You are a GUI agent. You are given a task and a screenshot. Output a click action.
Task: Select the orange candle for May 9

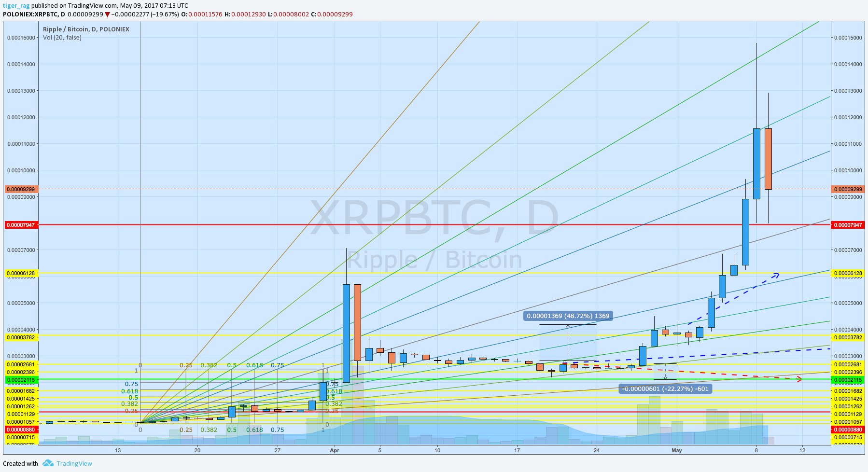click(768, 158)
